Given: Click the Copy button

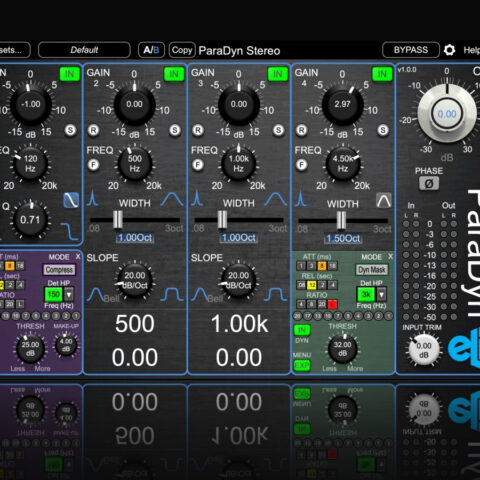Looking at the screenshot, I should click(182, 50).
